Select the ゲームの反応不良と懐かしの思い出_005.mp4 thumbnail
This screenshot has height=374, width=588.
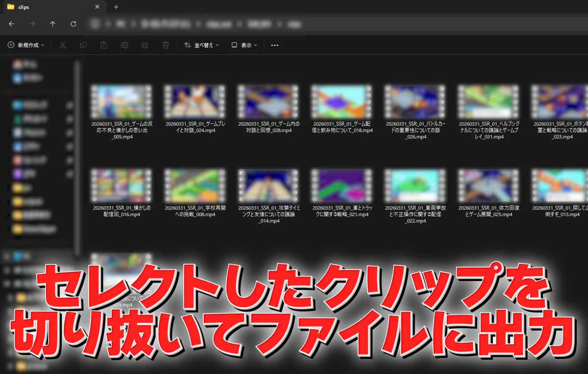pos(122,102)
